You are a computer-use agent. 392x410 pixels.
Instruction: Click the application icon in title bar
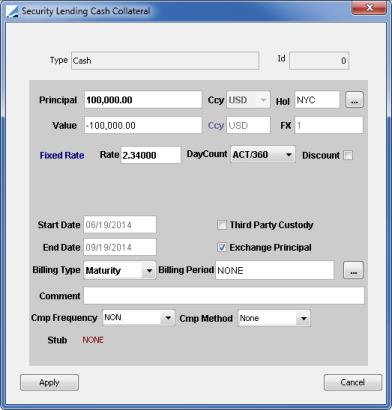point(12,12)
